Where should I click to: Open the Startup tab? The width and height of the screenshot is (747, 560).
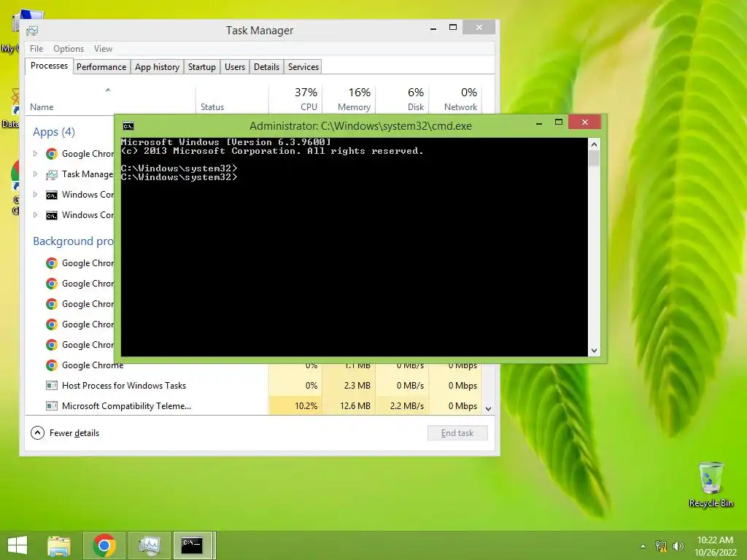click(x=201, y=67)
